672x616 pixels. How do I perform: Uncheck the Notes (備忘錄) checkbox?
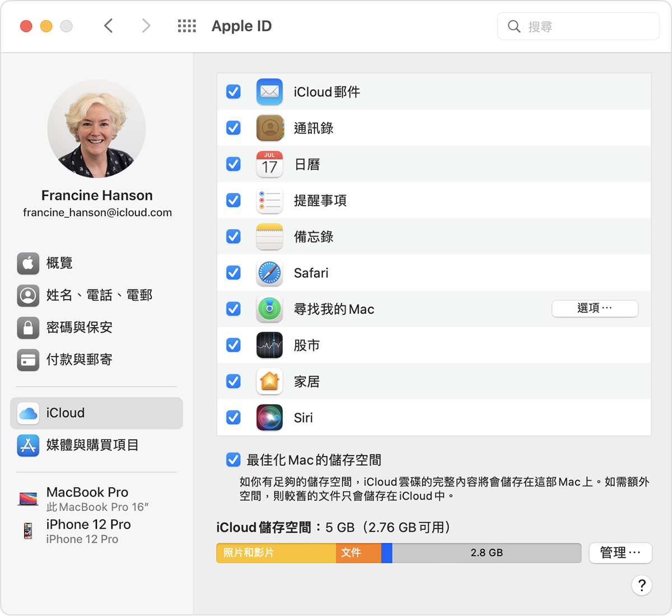point(233,236)
